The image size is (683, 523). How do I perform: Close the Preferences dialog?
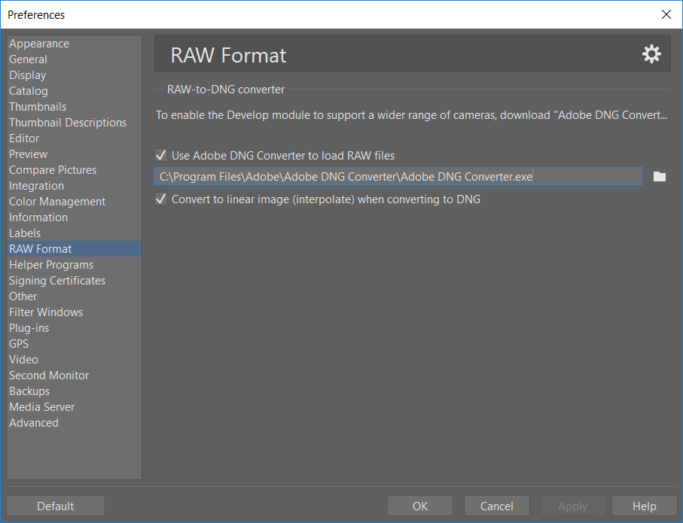pyautogui.click(x=666, y=14)
